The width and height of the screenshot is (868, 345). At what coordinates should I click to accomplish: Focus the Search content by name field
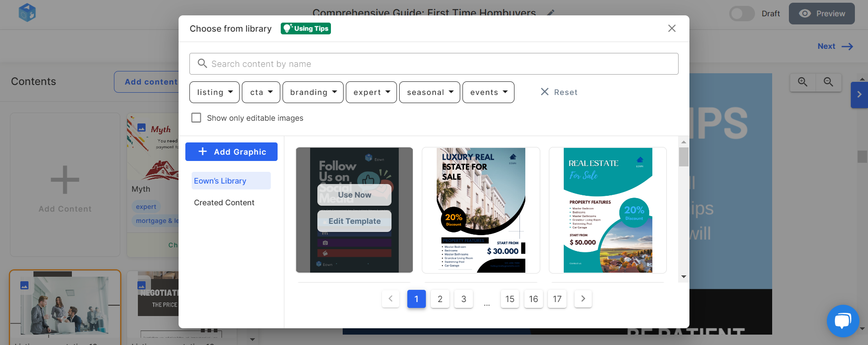[434, 64]
